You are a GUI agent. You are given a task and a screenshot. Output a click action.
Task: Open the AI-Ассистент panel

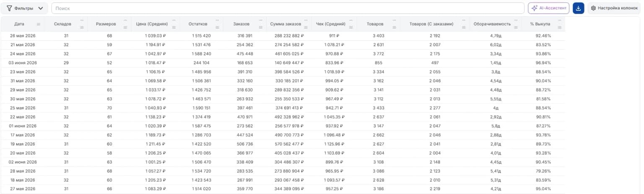(548, 8)
